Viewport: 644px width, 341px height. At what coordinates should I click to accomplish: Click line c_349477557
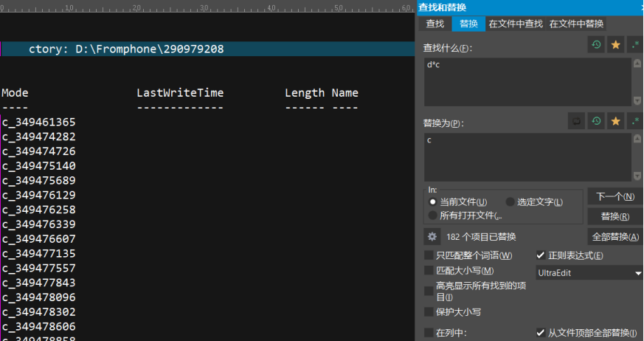click(x=39, y=268)
